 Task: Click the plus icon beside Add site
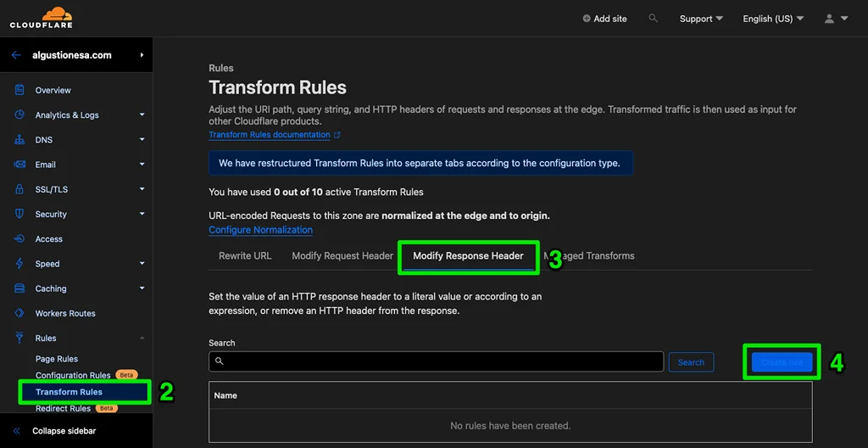pyautogui.click(x=587, y=19)
